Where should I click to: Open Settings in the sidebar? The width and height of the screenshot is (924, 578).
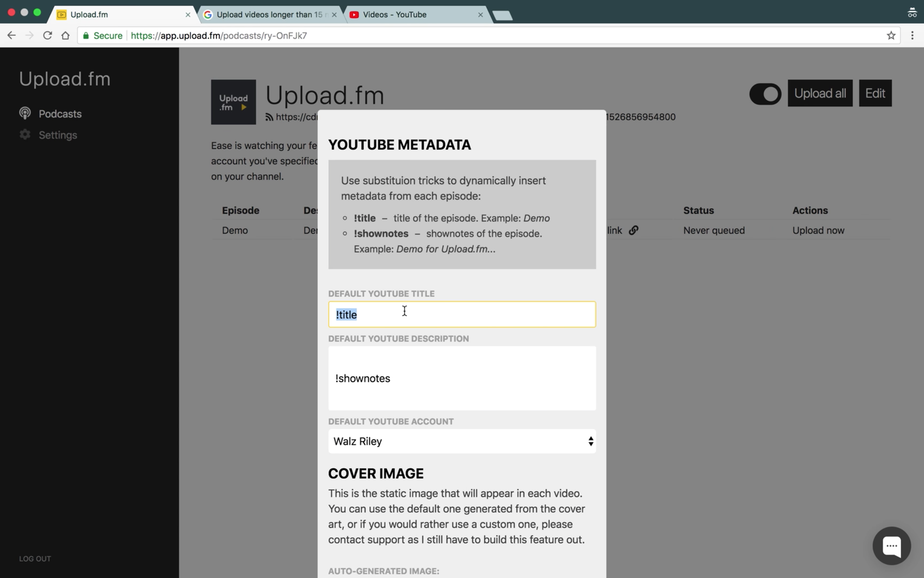[58, 135]
